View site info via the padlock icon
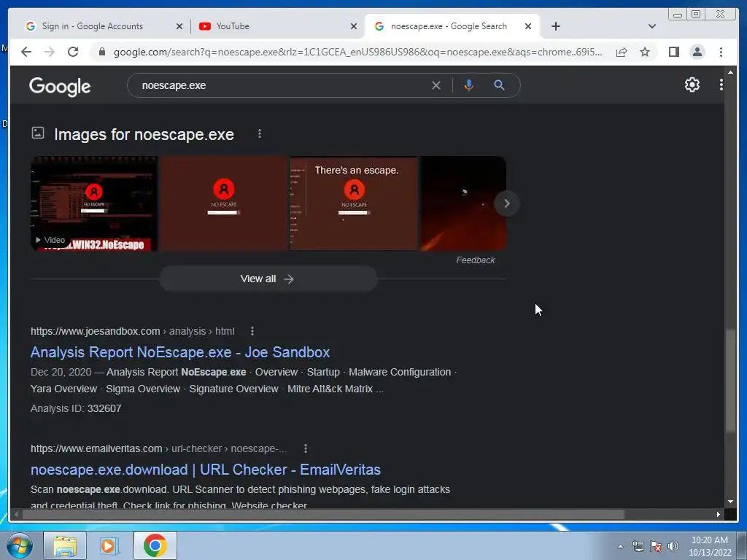This screenshot has width=747, height=560. (x=101, y=52)
